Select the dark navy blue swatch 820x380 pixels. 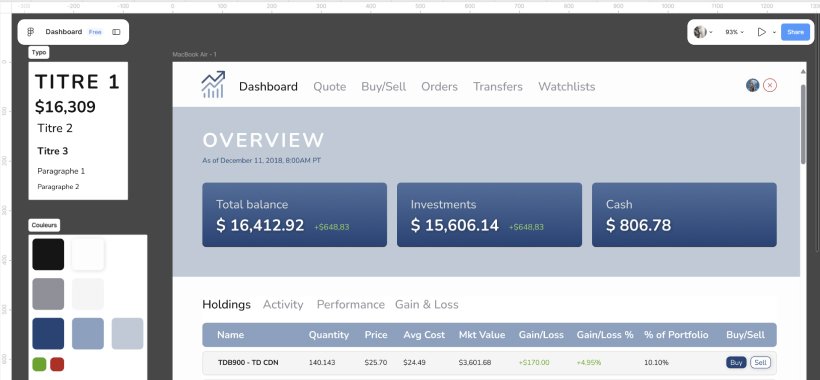click(48, 333)
